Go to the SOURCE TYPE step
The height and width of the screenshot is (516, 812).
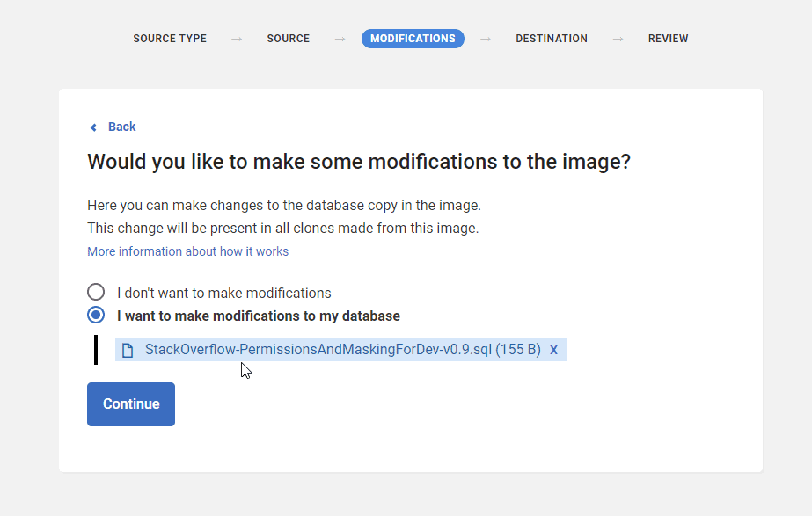pos(170,39)
